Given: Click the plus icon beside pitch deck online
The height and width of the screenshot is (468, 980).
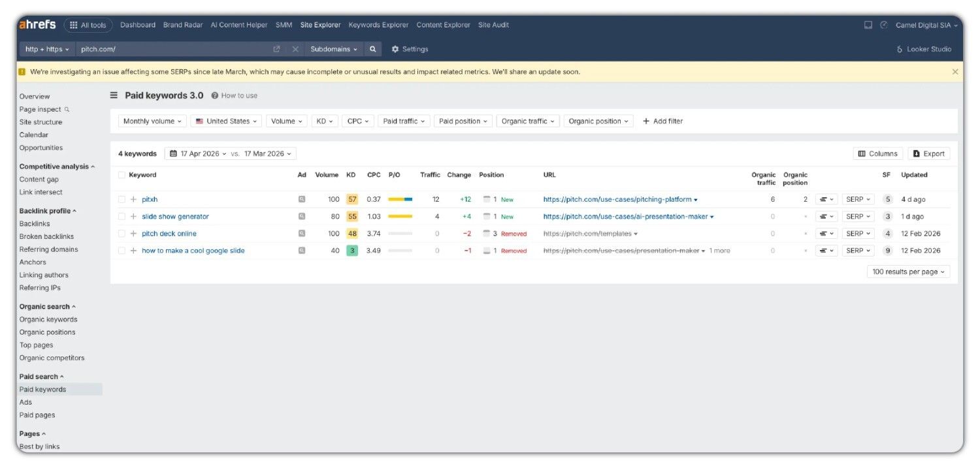Looking at the screenshot, I should (133, 233).
